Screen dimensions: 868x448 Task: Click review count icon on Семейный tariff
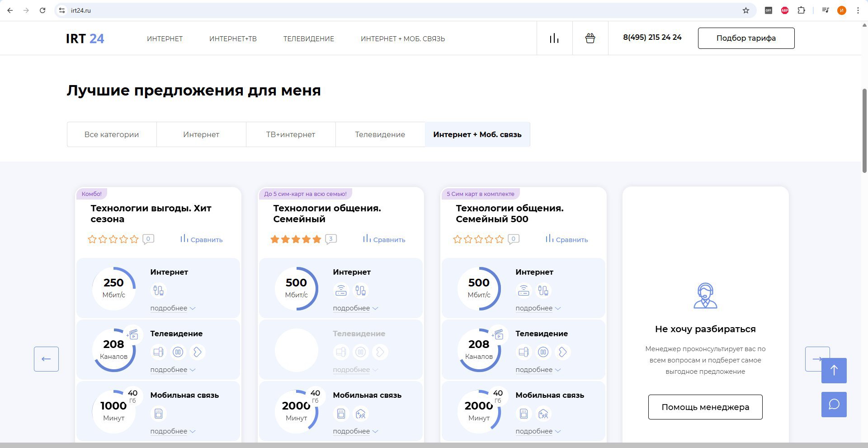point(331,239)
